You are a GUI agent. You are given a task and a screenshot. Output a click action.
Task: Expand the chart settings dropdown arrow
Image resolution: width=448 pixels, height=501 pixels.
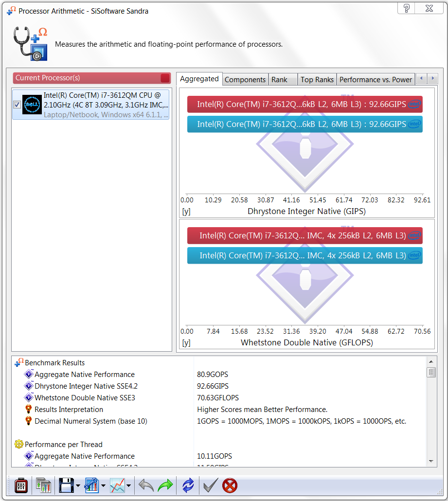[103, 486]
